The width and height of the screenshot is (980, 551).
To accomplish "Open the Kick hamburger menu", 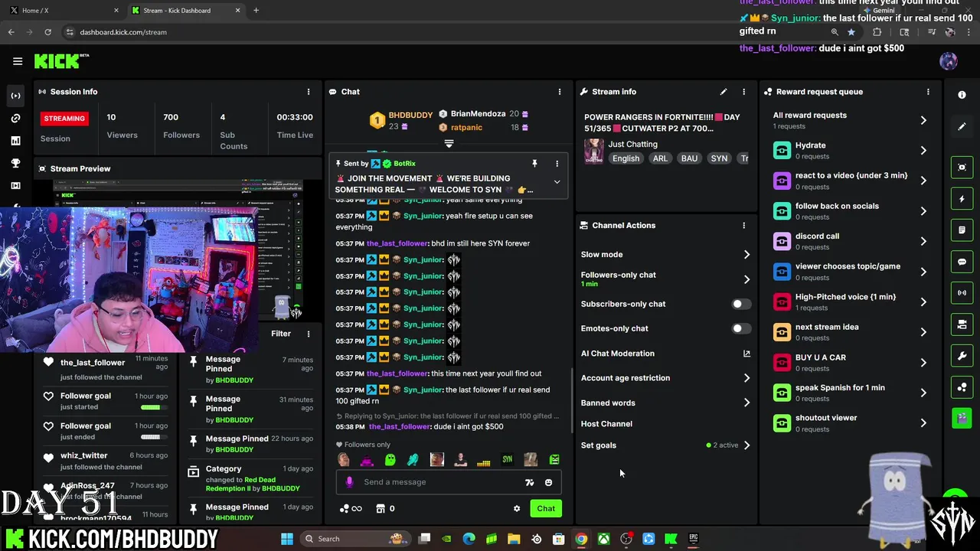I will tap(18, 61).
